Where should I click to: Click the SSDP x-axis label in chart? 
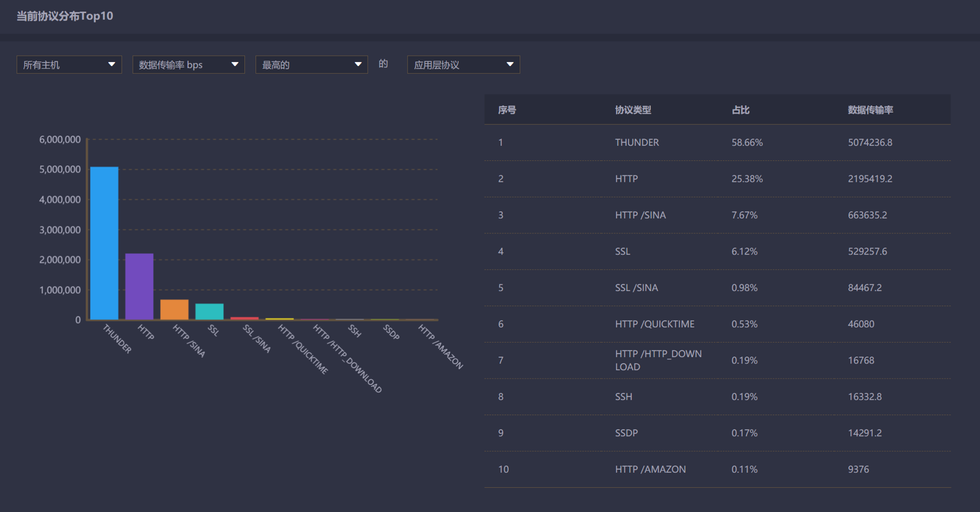391,332
